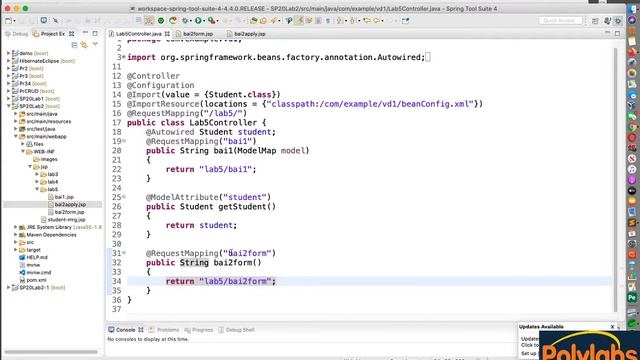Click the New wizard toolbar icon
This screenshot has width=640, height=360.
(8, 20)
